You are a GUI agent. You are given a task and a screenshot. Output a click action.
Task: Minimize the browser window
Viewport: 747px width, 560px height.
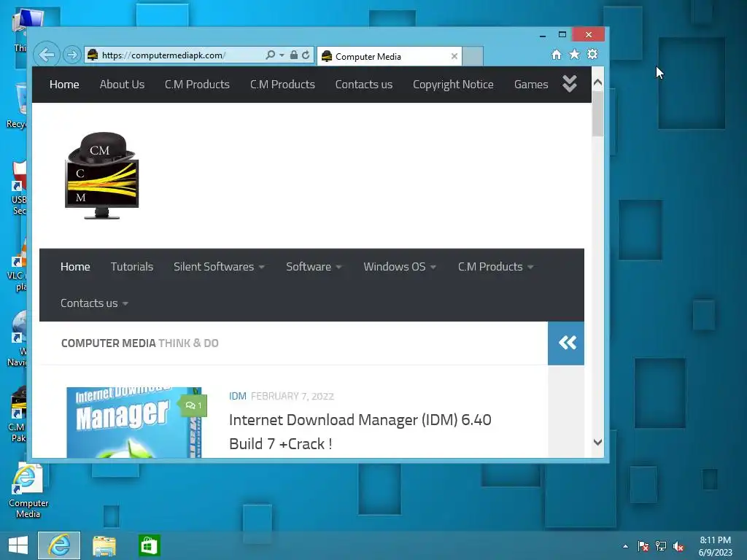pyautogui.click(x=542, y=35)
